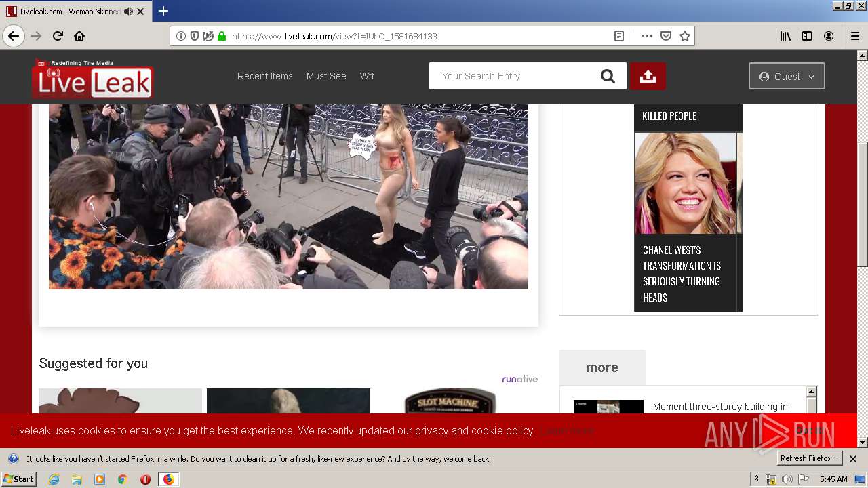
Task: Toggle the Firefox sidebar view
Action: (807, 36)
